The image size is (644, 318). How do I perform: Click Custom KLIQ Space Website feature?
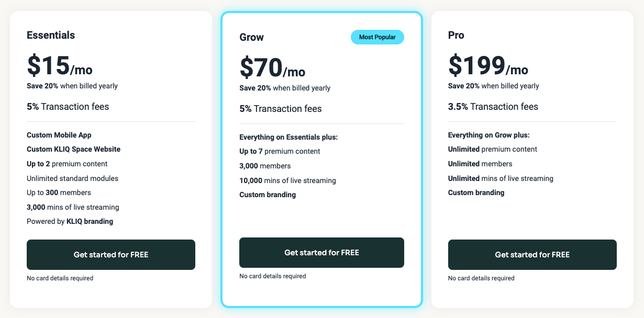point(73,149)
